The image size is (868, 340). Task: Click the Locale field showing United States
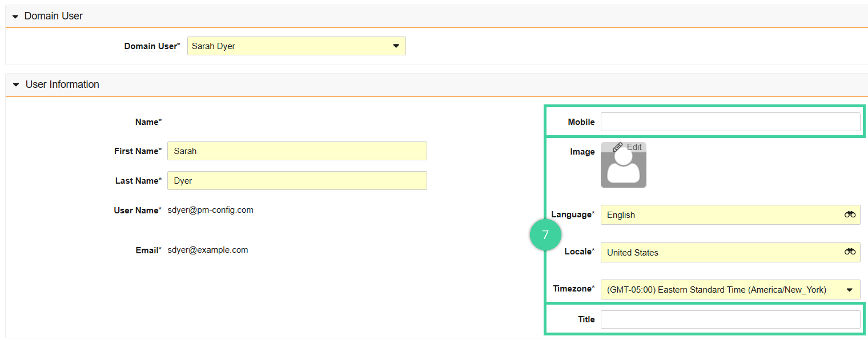pos(714,252)
